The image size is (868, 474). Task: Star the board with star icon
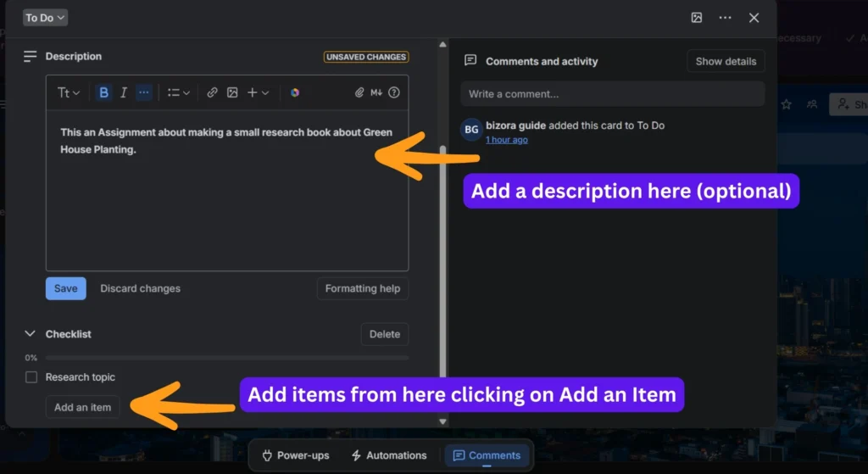point(786,104)
